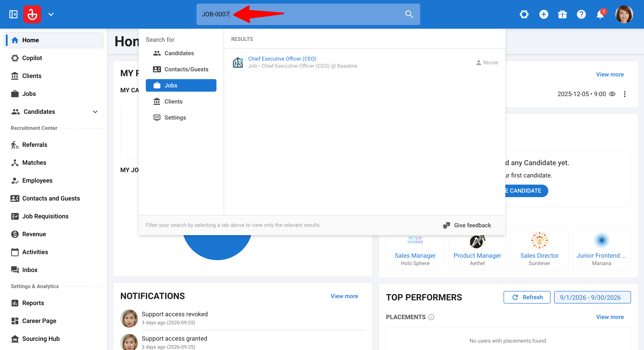Click the search magnifier icon
Image resolution: width=644 pixels, height=350 pixels.
point(409,14)
